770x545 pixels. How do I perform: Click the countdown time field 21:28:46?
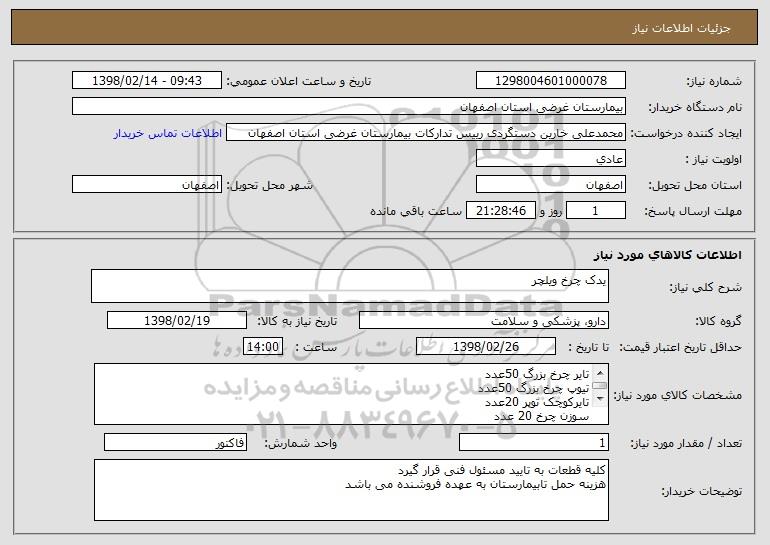pos(500,211)
